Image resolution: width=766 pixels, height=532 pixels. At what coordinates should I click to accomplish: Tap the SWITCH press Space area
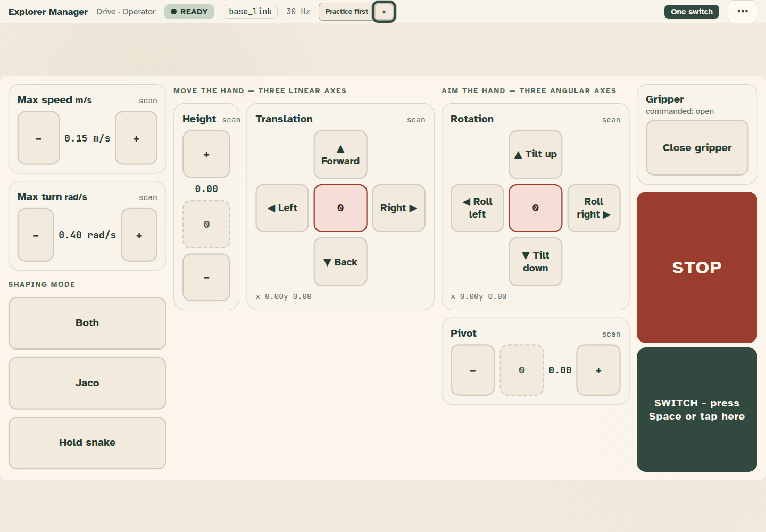click(697, 410)
